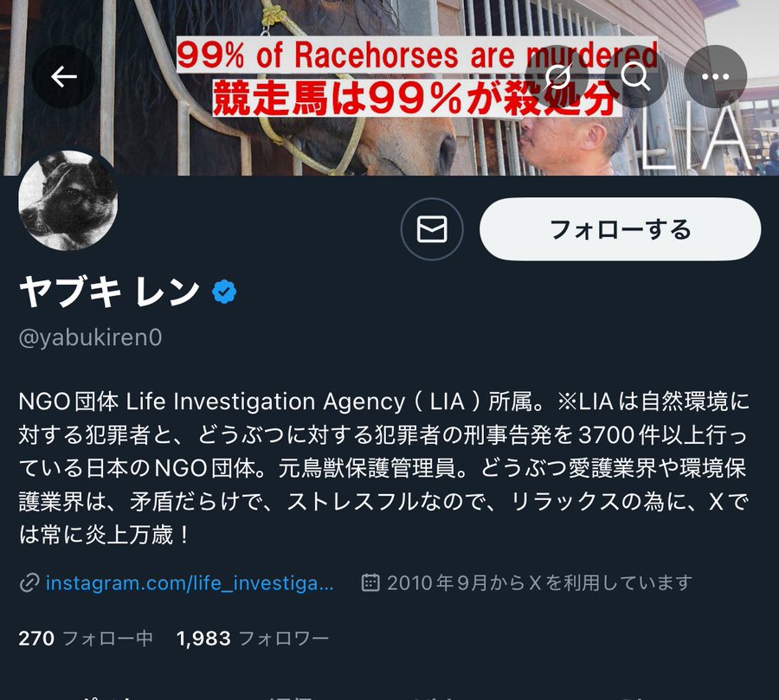Open the three-dot more options menu
Image resolution: width=779 pixels, height=700 pixels.
click(716, 76)
